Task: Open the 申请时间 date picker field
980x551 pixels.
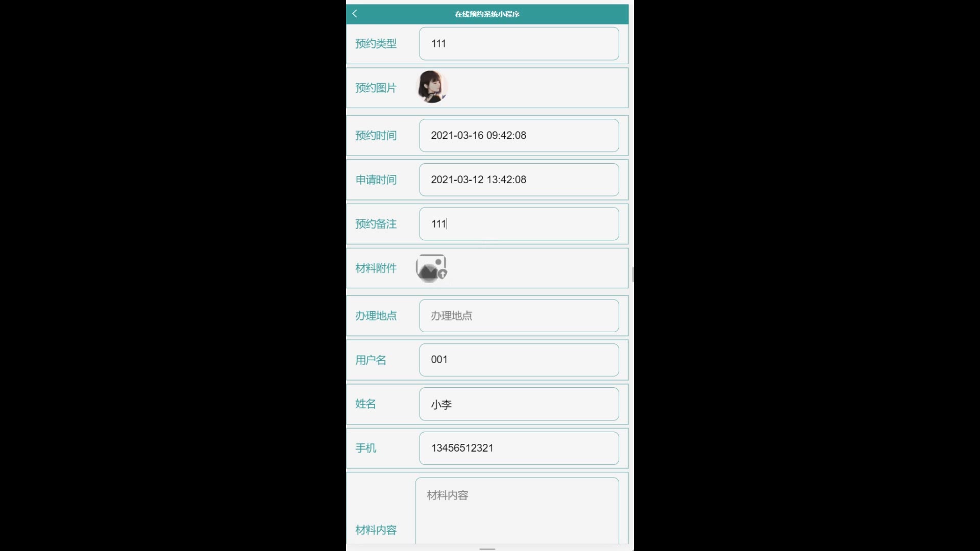Action: [x=519, y=180]
